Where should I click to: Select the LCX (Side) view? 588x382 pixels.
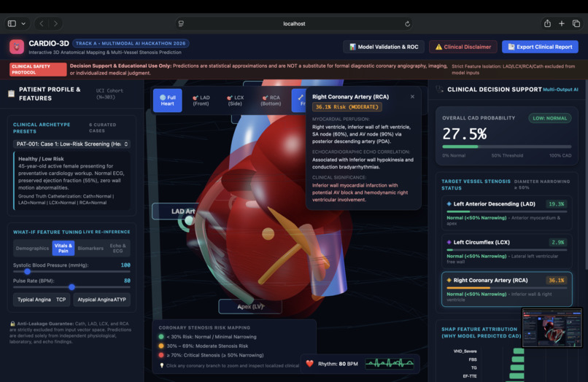click(x=235, y=101)
